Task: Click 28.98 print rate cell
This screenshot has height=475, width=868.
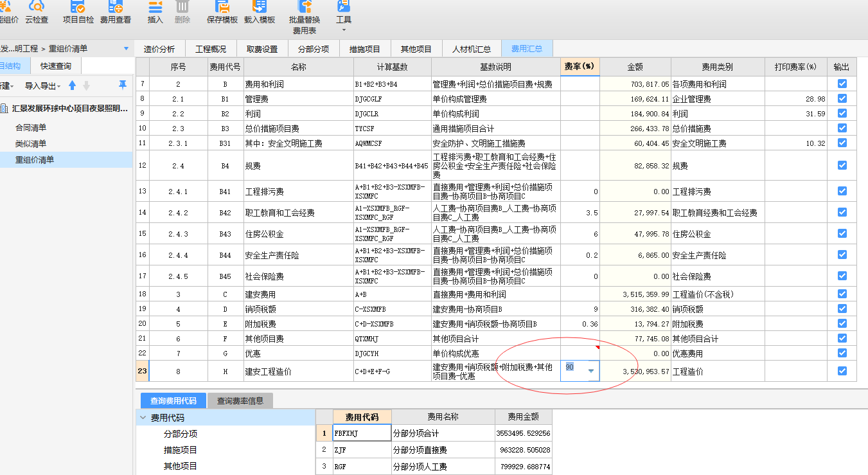Action: 795,98
